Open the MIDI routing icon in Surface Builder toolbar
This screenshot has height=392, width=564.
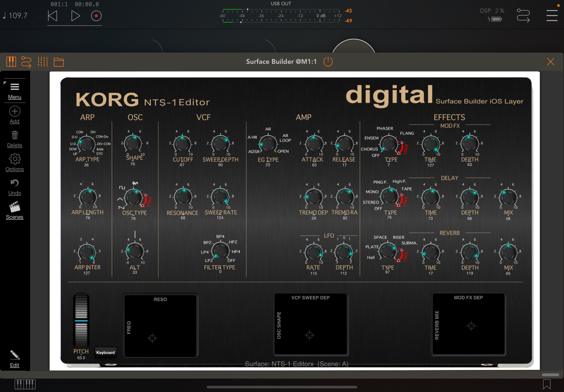coord(26,62)
